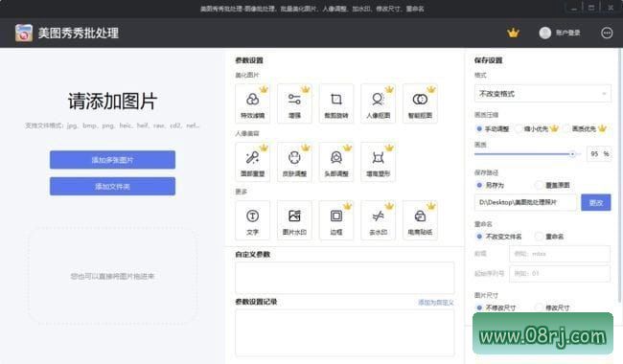The image size is (623, 364).
Task: Click the 保存设置 section heading
Action: [488, 60]
